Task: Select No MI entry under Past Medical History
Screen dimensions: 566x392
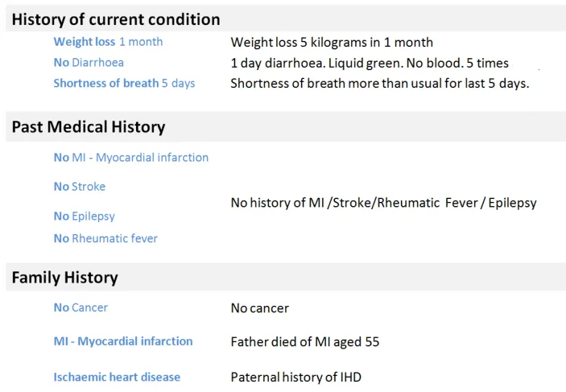Action: 130,157
